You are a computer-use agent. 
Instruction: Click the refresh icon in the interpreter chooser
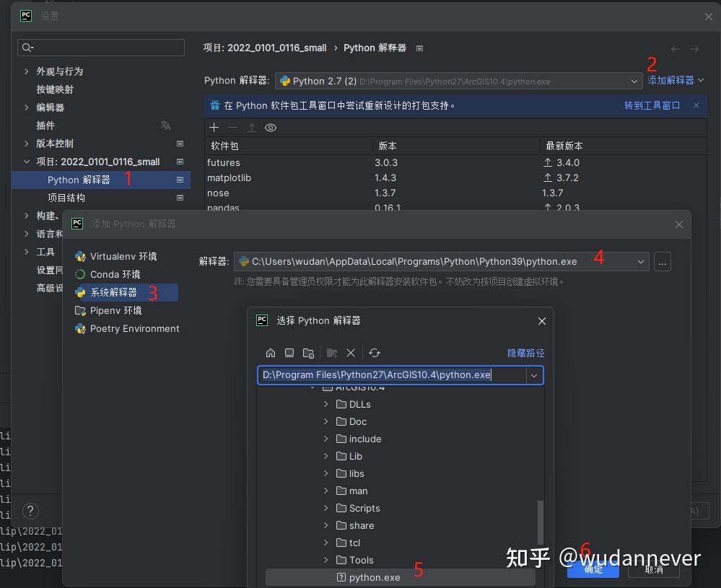(x=375, y=353)
